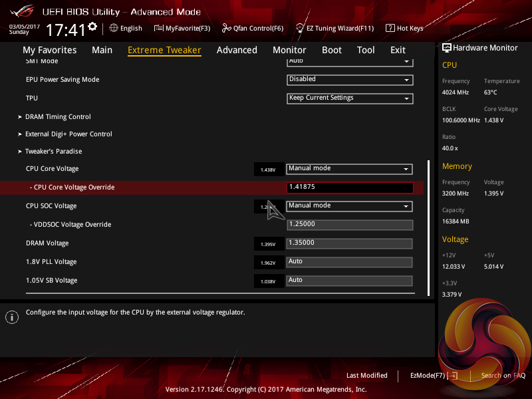Click the TPU label
Screen dimensions: 532x399
(31, 98)
